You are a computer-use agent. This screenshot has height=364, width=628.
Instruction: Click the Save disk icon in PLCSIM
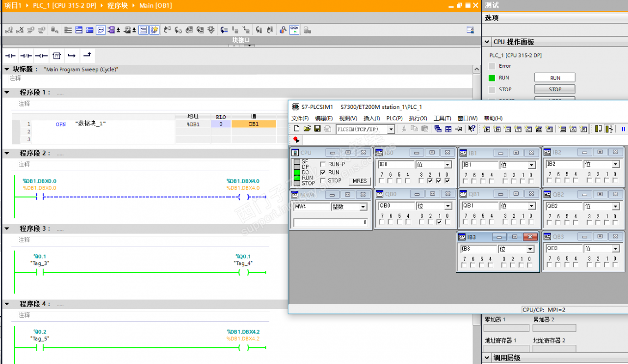tap(317, 129)
